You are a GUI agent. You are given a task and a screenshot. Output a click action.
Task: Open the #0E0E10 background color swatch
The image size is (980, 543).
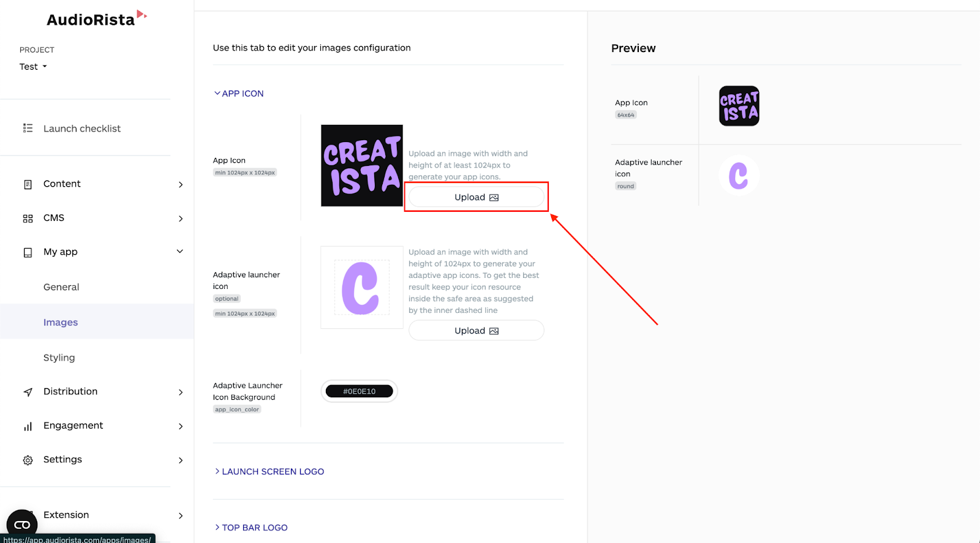[360, 391]
